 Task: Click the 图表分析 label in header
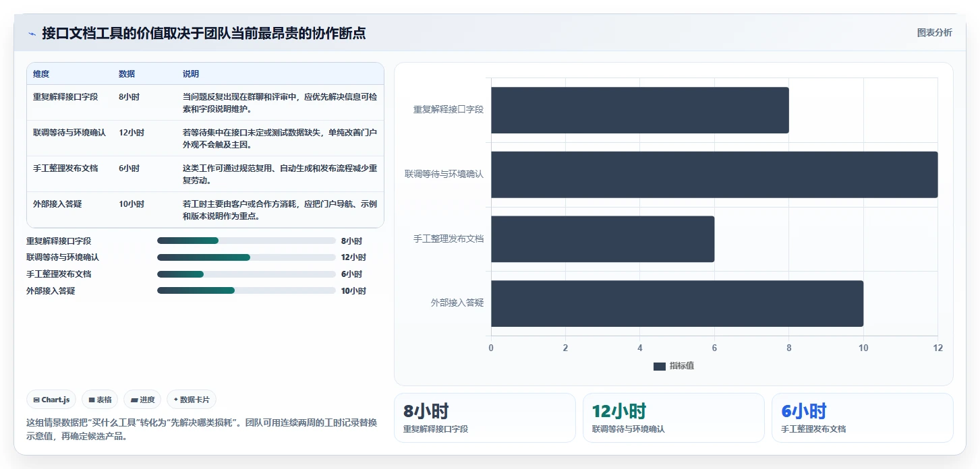[x=934, y=32]
